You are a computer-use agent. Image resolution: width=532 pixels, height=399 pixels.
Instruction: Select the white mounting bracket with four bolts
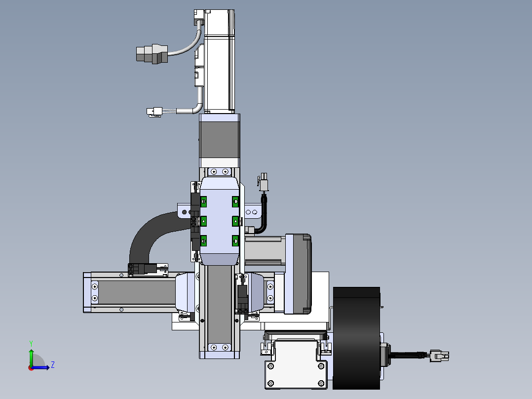pos(296,365)
